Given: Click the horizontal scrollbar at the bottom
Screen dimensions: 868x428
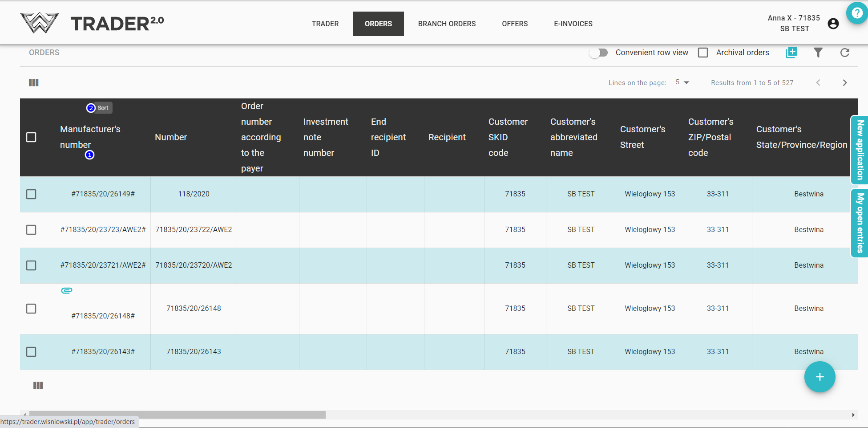Looking at the screenshot, I should click(177, 415).
